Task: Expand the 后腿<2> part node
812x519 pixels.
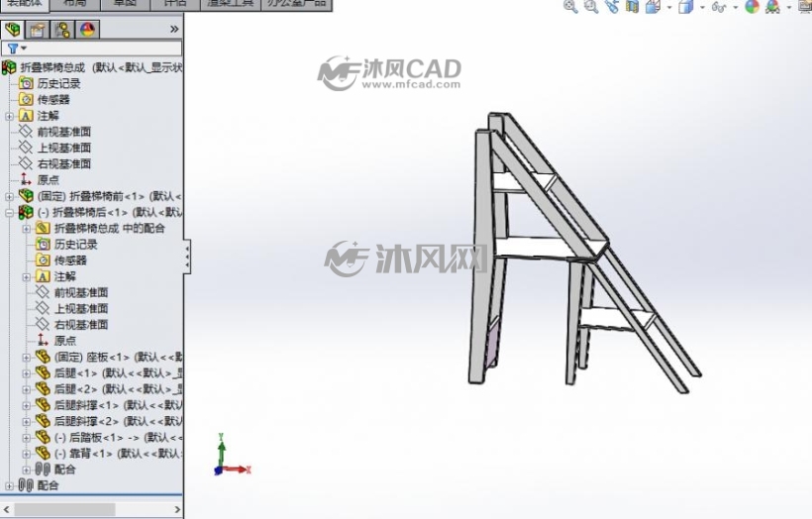Action: click(x=27, y=389)
